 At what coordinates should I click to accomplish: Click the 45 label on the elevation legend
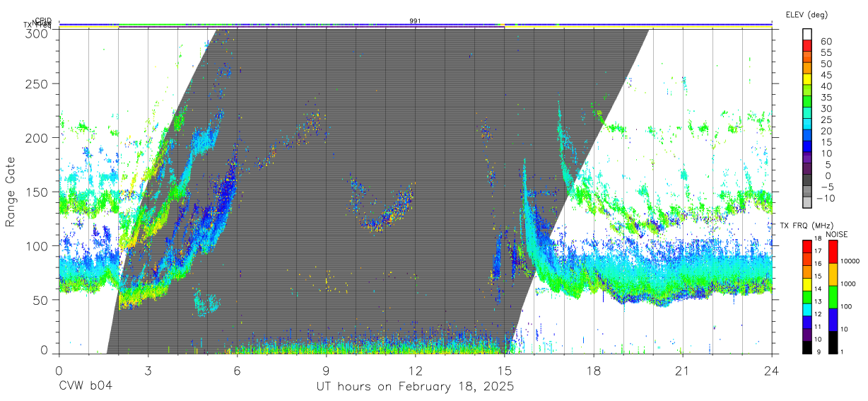tap(826, 75)
